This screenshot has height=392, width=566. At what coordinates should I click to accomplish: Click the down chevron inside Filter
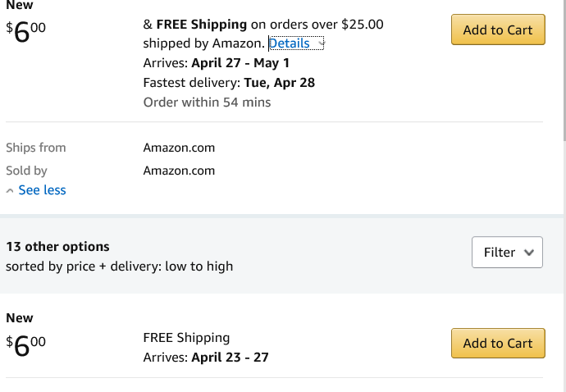click(528, 253)
